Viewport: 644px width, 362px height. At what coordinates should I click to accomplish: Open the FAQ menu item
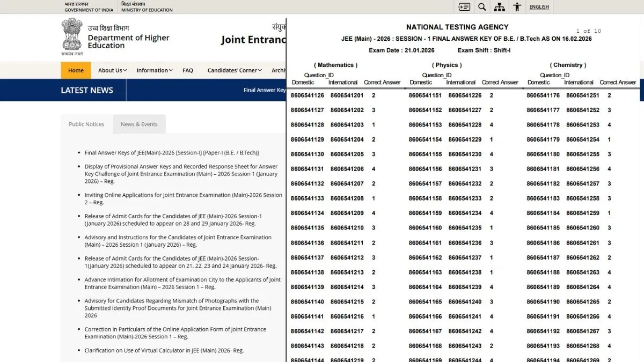coord(188,70)
